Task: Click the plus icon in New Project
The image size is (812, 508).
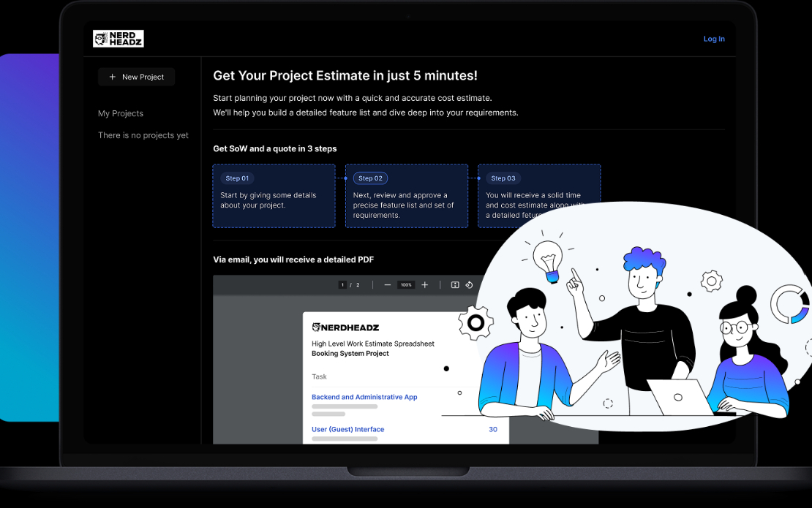Action: 113,77
